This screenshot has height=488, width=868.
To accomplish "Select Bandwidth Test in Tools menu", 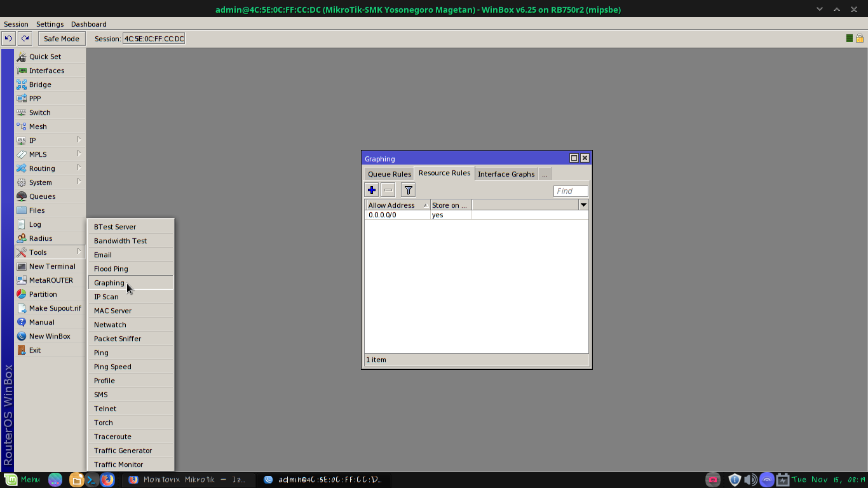I will click(130, 241).
